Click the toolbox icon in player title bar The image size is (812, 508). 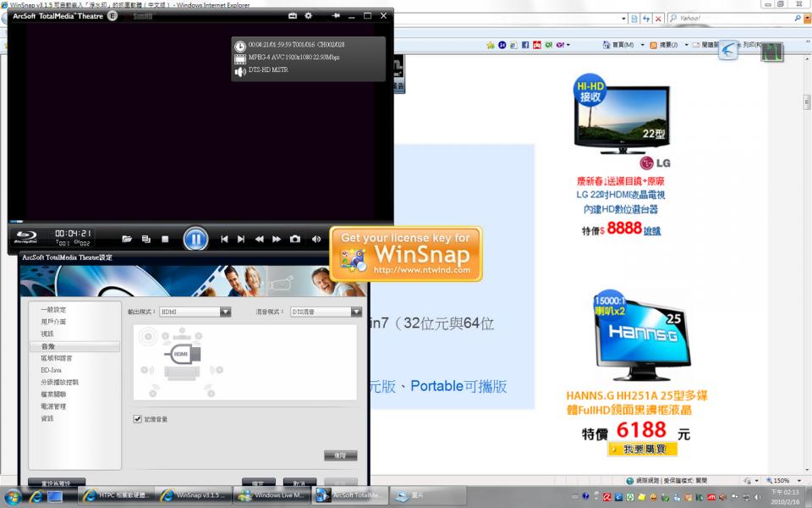[293, 15]
